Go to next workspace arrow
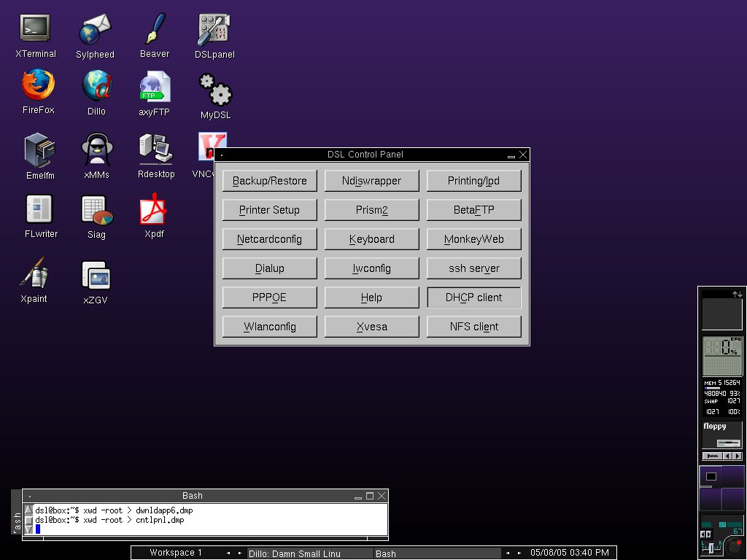This screenshot has height=560, width=747. click(x=239, y=553)
